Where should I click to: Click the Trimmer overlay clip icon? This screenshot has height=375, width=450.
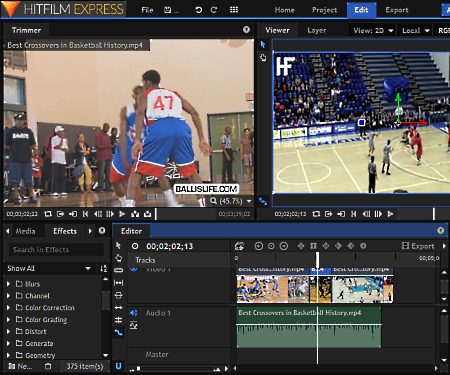pyautogui.click(x=147, y=214)
